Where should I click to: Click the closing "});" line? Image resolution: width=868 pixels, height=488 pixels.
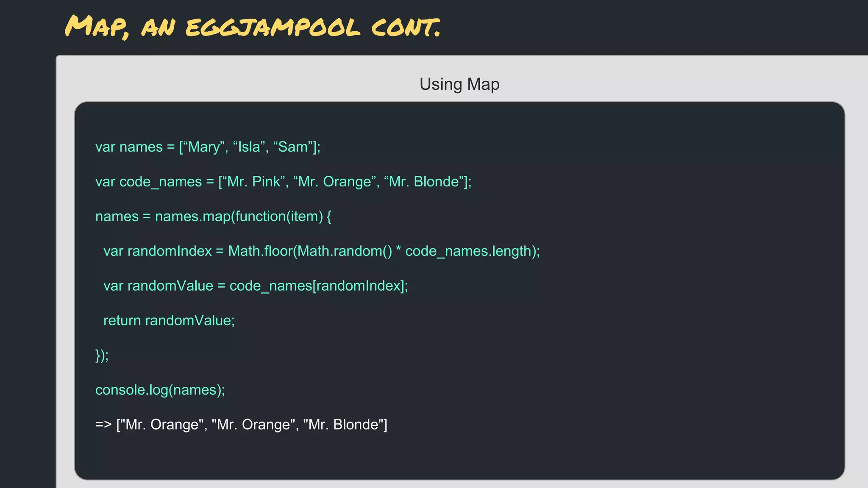click(x=102, y=355)
